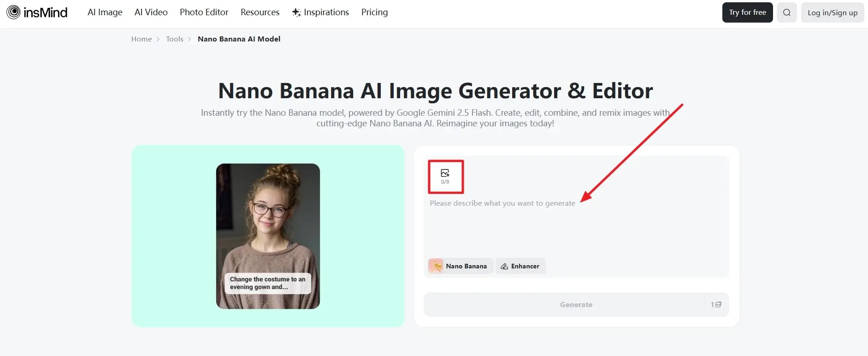Viewport: 868px width, 356px height.
Task: Click the Inspirations sparkle icon
Action: [296, 12]
